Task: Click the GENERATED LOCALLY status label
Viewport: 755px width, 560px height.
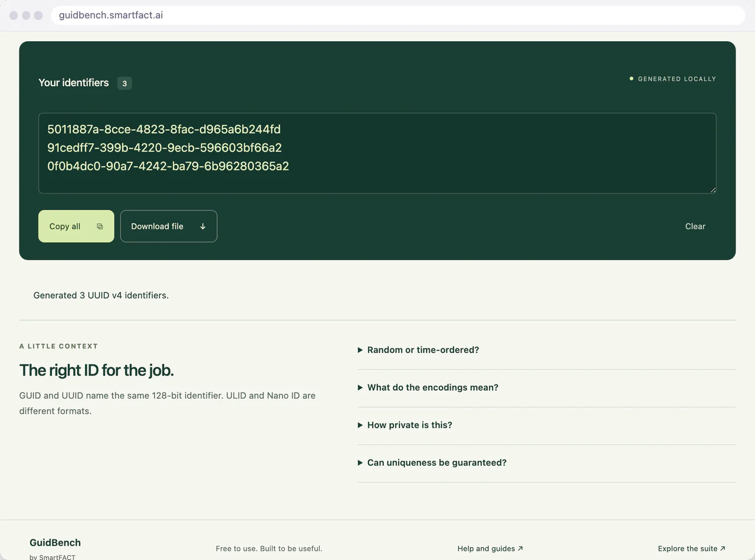Action: click(672, 79)
